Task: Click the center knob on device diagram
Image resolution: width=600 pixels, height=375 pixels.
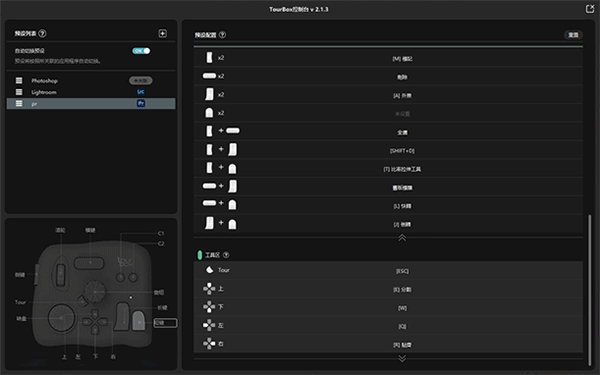Action: point(95,292)
